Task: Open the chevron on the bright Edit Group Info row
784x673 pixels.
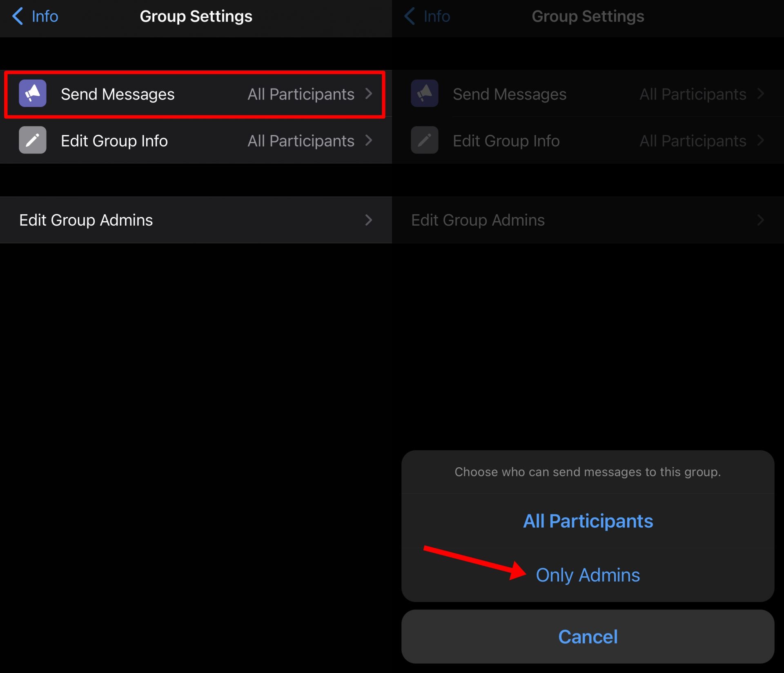Action: click(x=369, y=140)
